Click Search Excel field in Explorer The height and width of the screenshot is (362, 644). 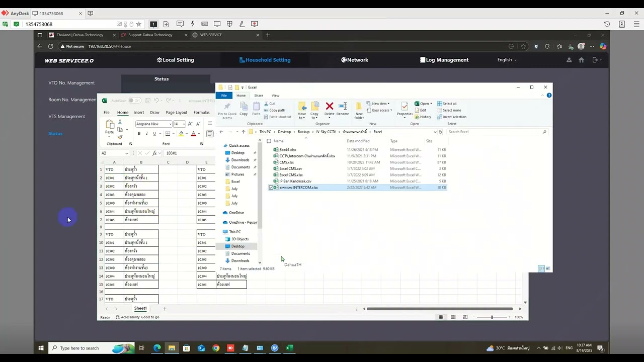click(497, 132)
